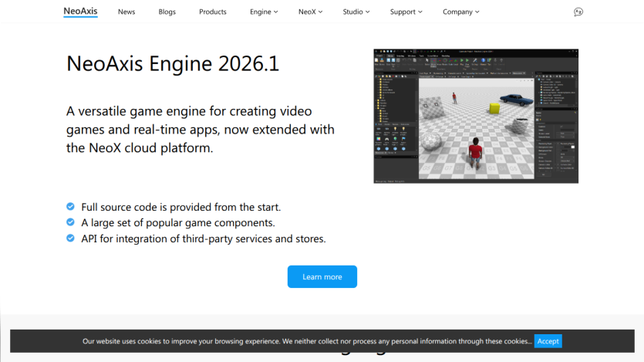Viewport: 644px width, 362px height.
Task: Open the News page
Action: click(x=126, y=12)
